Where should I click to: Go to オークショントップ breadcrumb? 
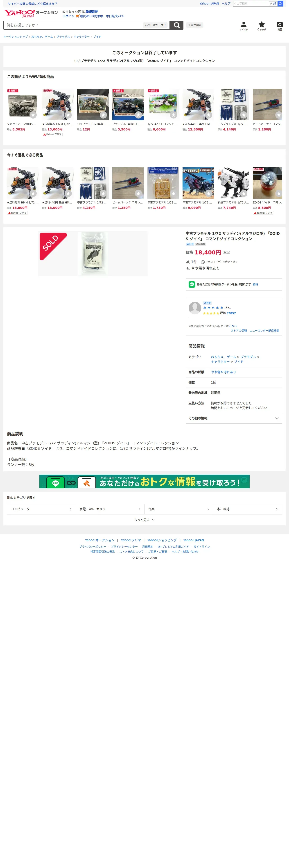tap(16, 37)
